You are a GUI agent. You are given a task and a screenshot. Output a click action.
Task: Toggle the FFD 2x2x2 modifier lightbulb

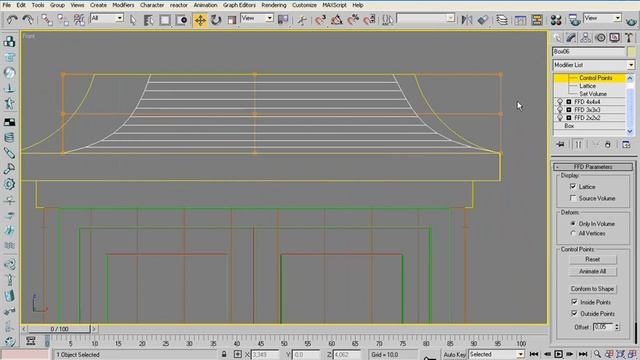[560, 118]
